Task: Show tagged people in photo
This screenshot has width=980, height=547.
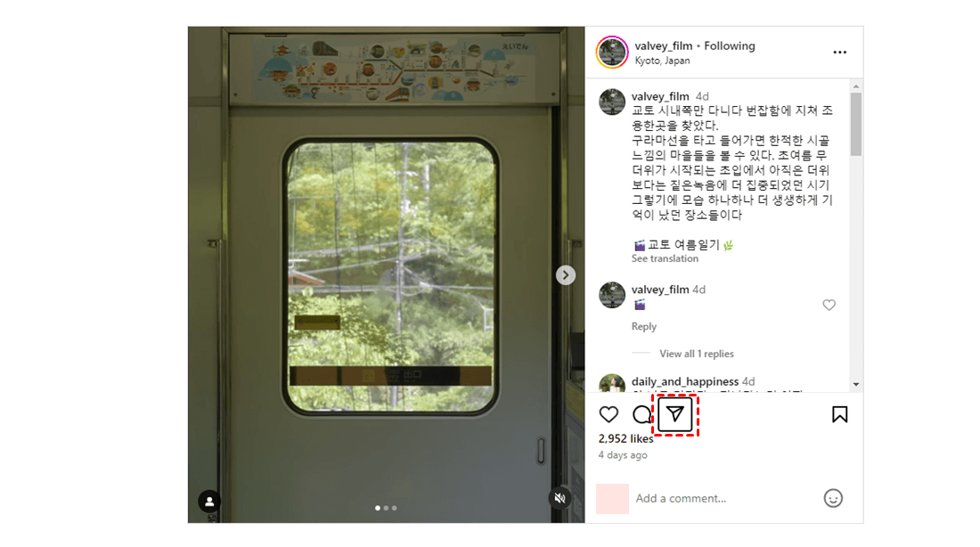Action: [x=209, y=502]
